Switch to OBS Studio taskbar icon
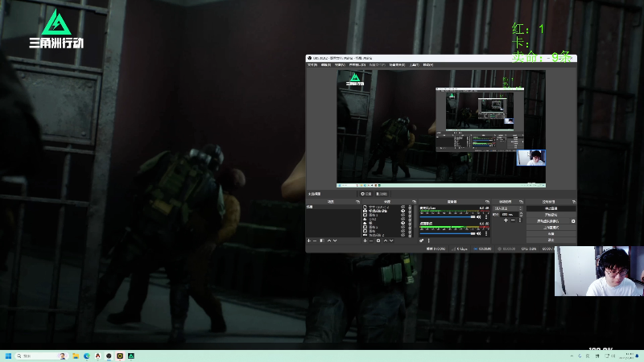 point(109,356)
